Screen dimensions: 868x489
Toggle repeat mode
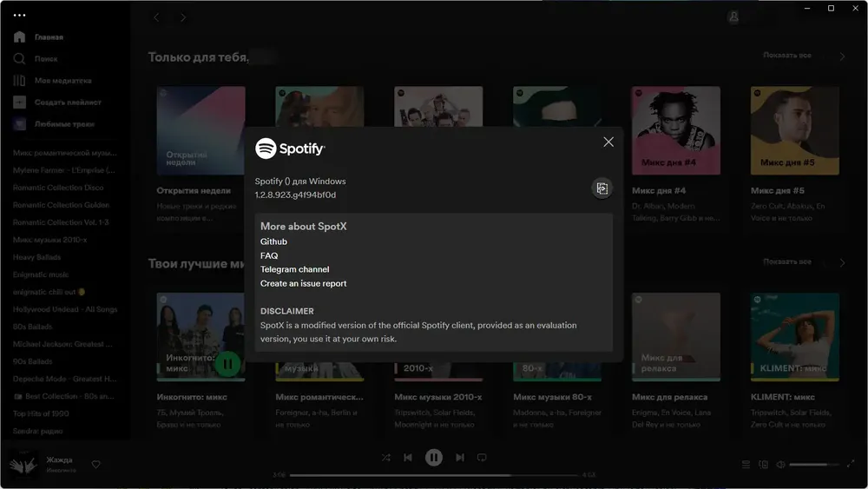click(x=482, y=458)
